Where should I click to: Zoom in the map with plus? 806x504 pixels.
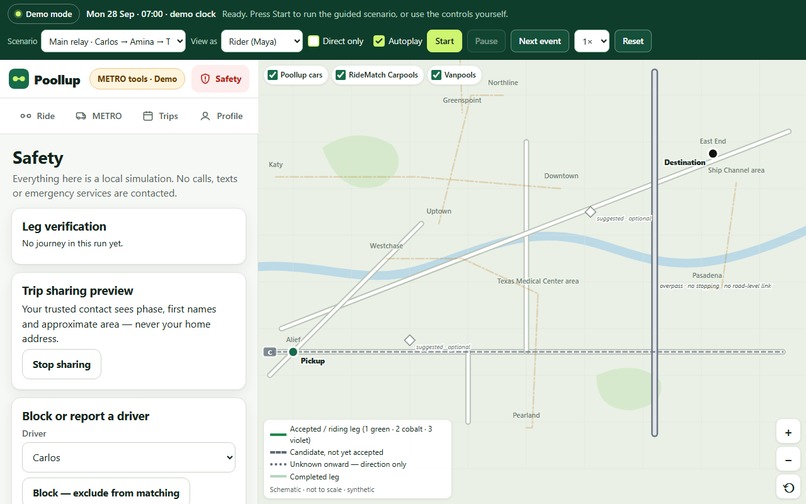[788, 433]
